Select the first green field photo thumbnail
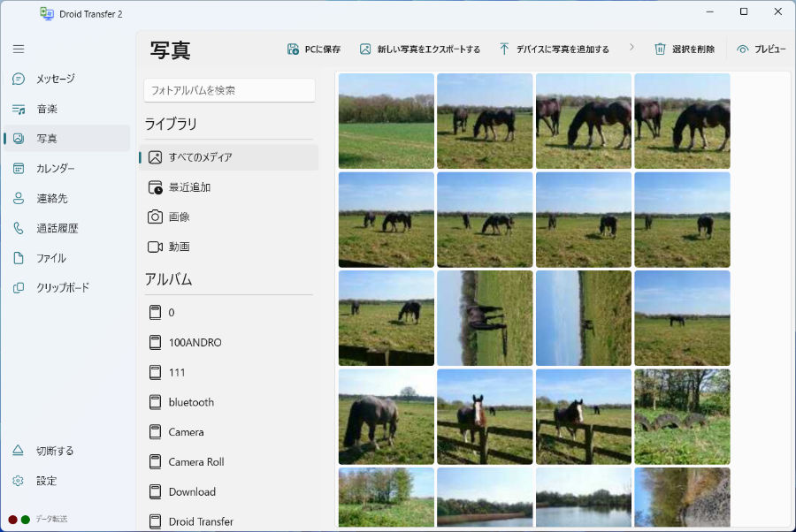The image size is (796, 532). (386, 121)
